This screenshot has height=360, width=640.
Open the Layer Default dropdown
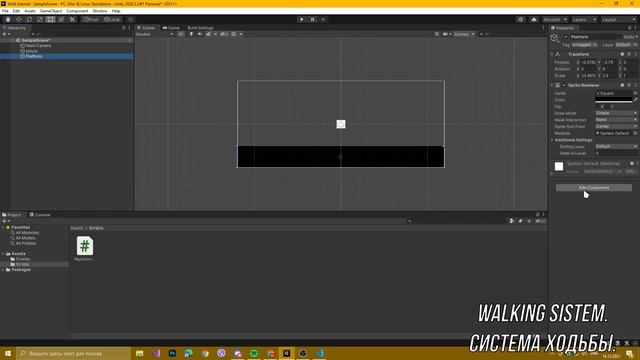(x=626, y=45)
